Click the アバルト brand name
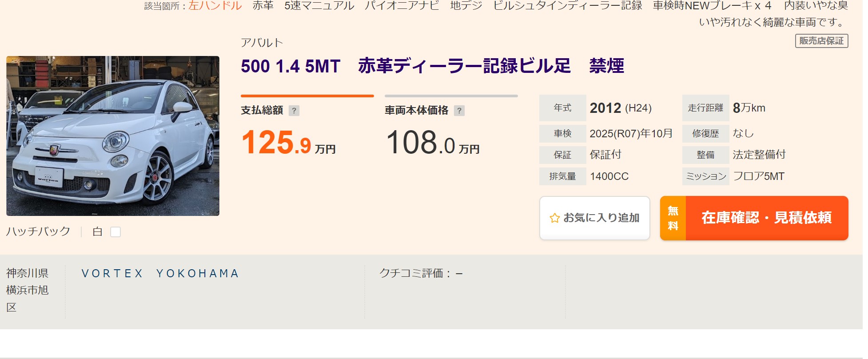868x359 pixels. 262,43
